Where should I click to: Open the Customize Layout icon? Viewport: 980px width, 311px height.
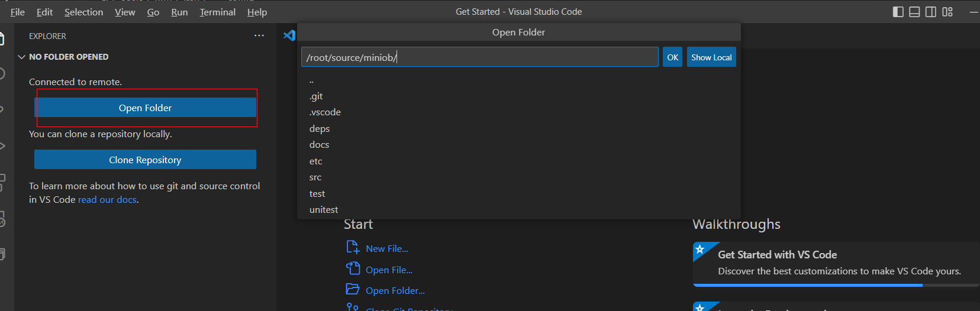947,12
